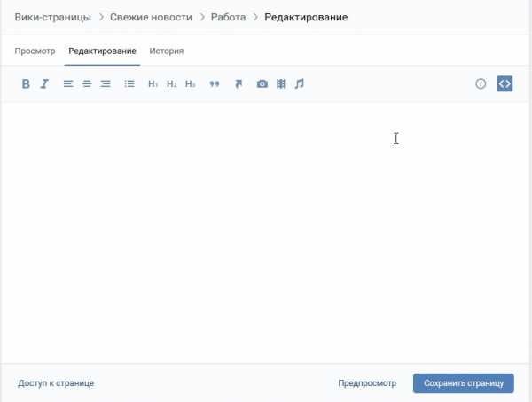
Task: Switch to the Просмотр tab
Action: click(35, 51)
